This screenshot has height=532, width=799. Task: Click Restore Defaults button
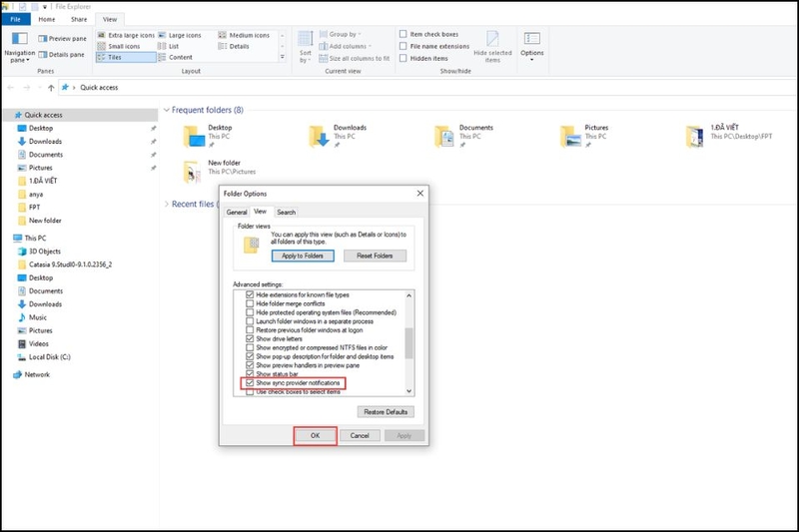[386, 412]
